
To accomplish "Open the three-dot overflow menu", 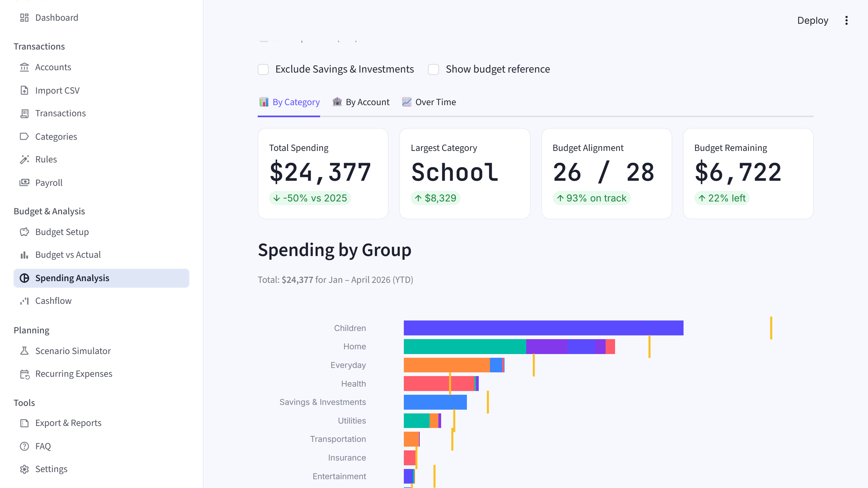I will [x=847, y=20].
